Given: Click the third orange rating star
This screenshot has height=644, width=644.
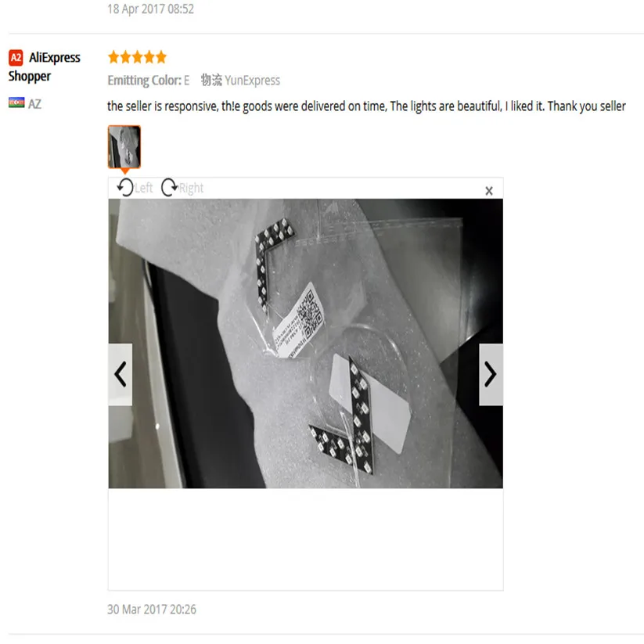Looking at the screenshot, I should [x=138, y=56].
